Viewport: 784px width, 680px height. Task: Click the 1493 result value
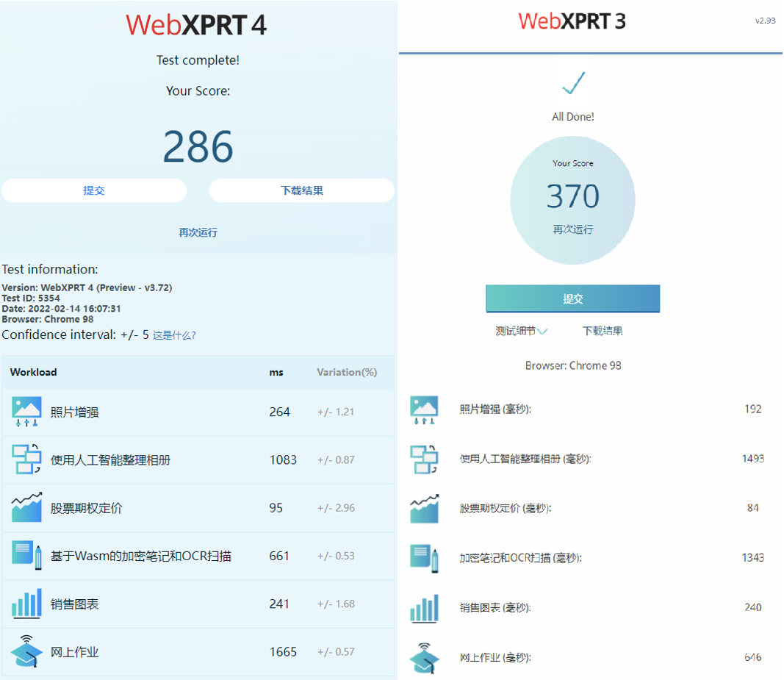click(753, 458)
